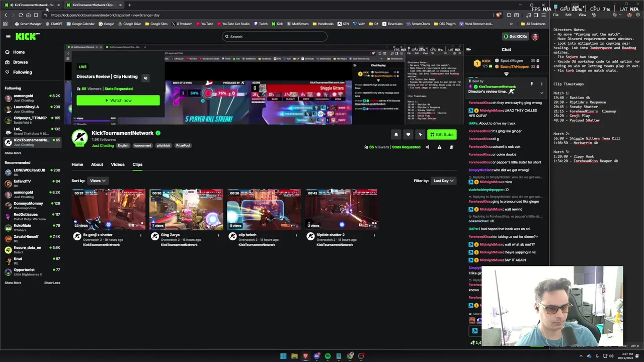Image resolution: width=644 pixels, height=362 pixels.
Task: Click the Gift Subs button
Action: (441, 134)
